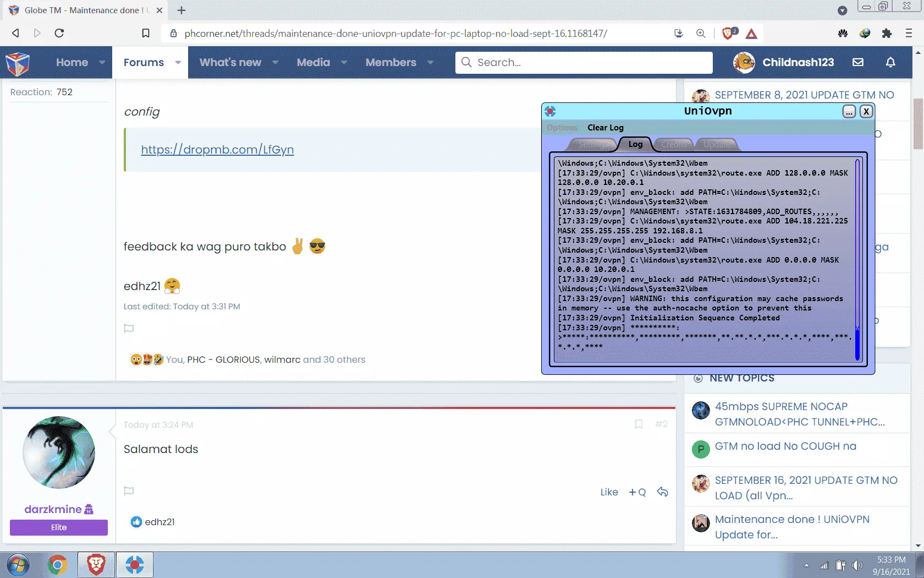
Task: Expand the Media menu dropdown arrow
Action: click(x=344, y=63)
